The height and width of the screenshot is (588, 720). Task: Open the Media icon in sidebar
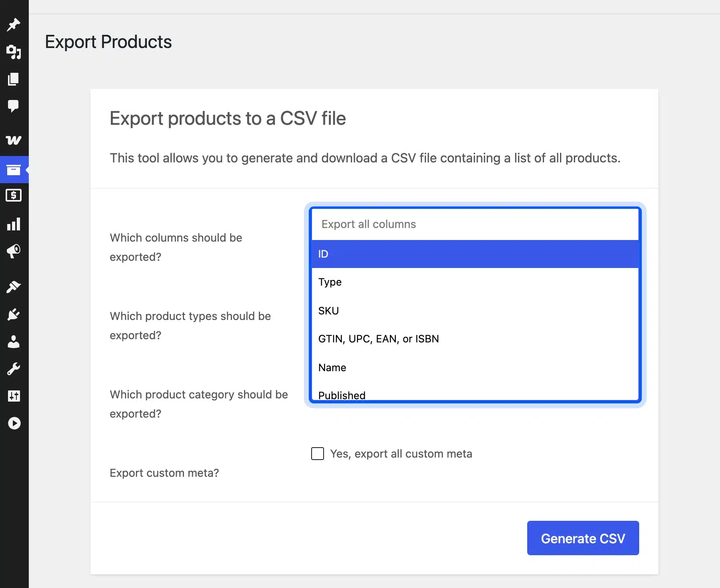[x=14, y=52]
